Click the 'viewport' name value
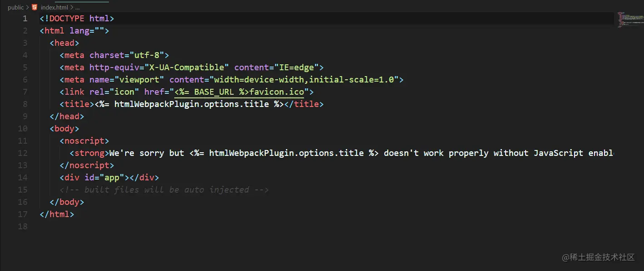644x271 pixels. tap(139, 80)
